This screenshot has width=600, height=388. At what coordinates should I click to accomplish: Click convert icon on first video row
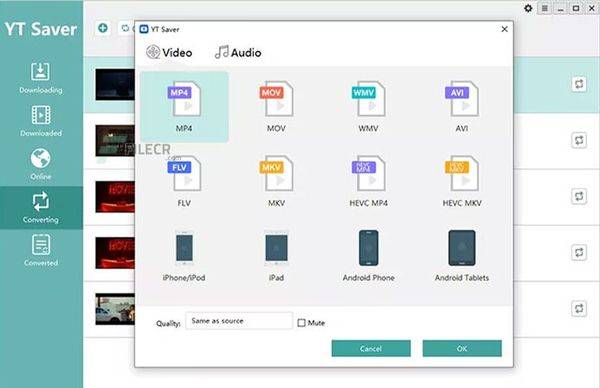click(x=579, y=84)
